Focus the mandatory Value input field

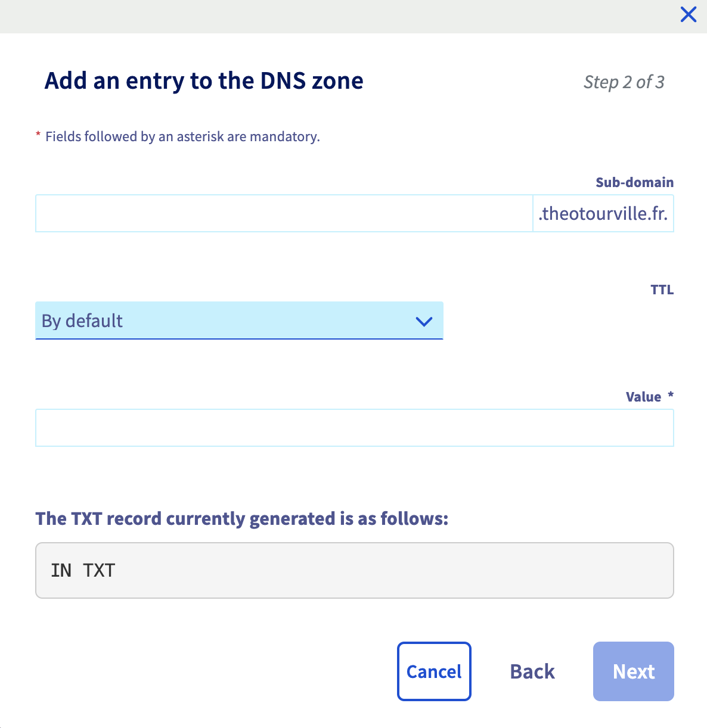(x=355, y=428)
